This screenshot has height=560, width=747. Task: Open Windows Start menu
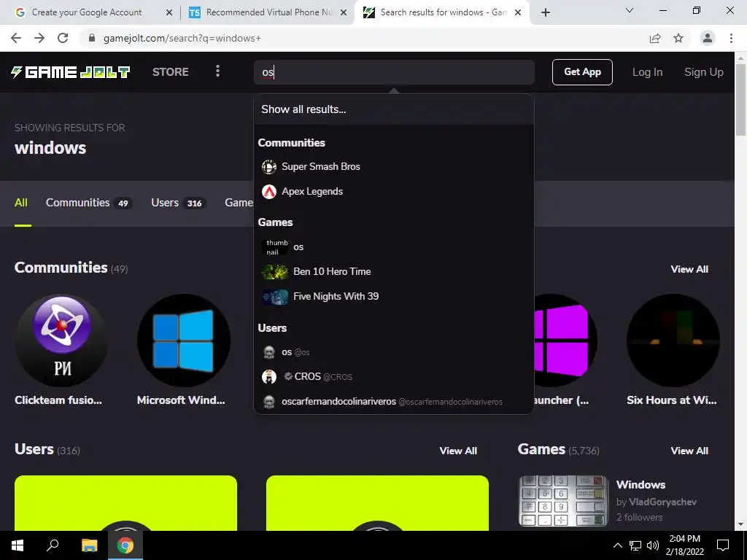[x=18, y=545]
